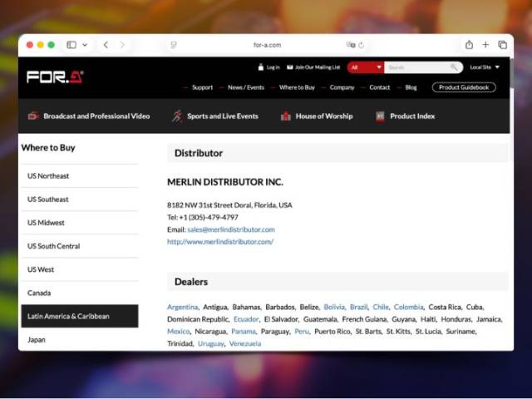Select US West in sidebar

(80, 269)
